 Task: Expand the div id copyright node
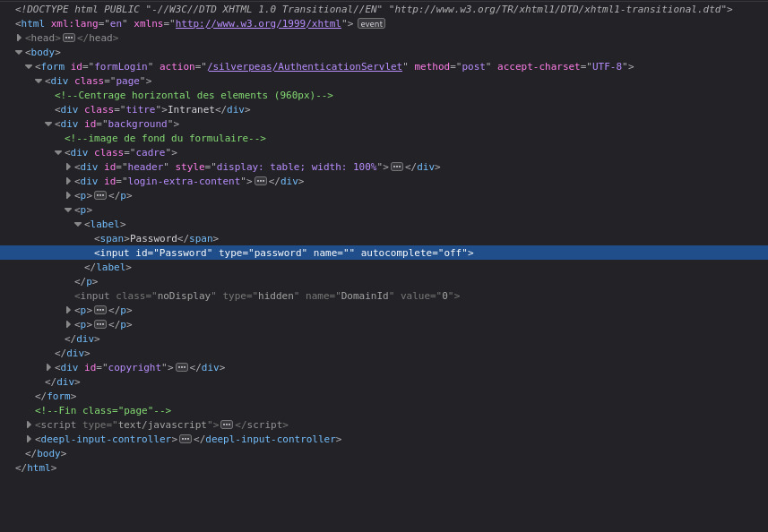coord(48,367)
